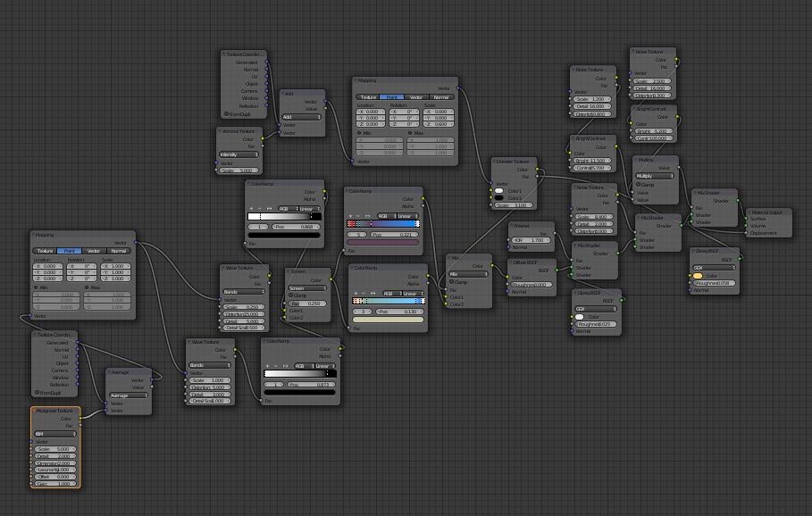812x516 pixels.
Task: Flip the ColorRamp with Pos 0.130
Action: pos(373,294)
